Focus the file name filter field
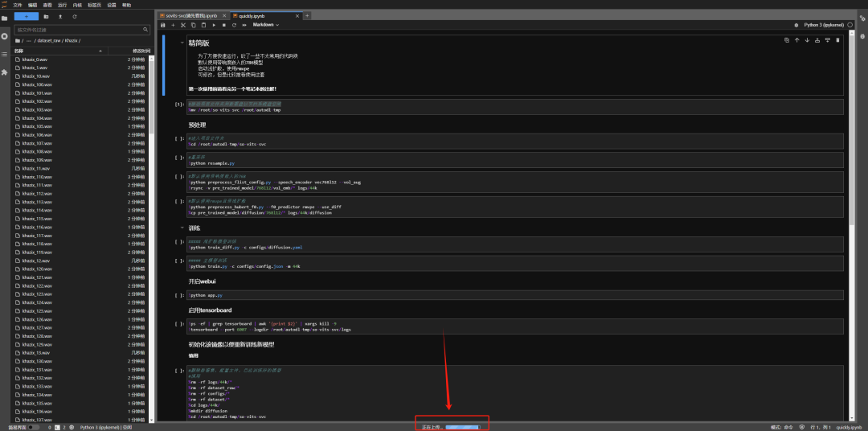868x431 pixels. pos(82,30)
